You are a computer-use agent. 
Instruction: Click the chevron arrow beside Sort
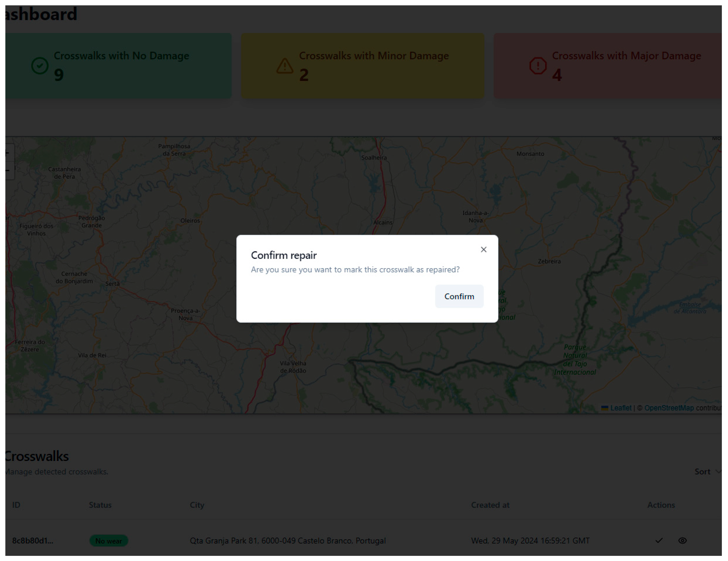click(718, 471)
